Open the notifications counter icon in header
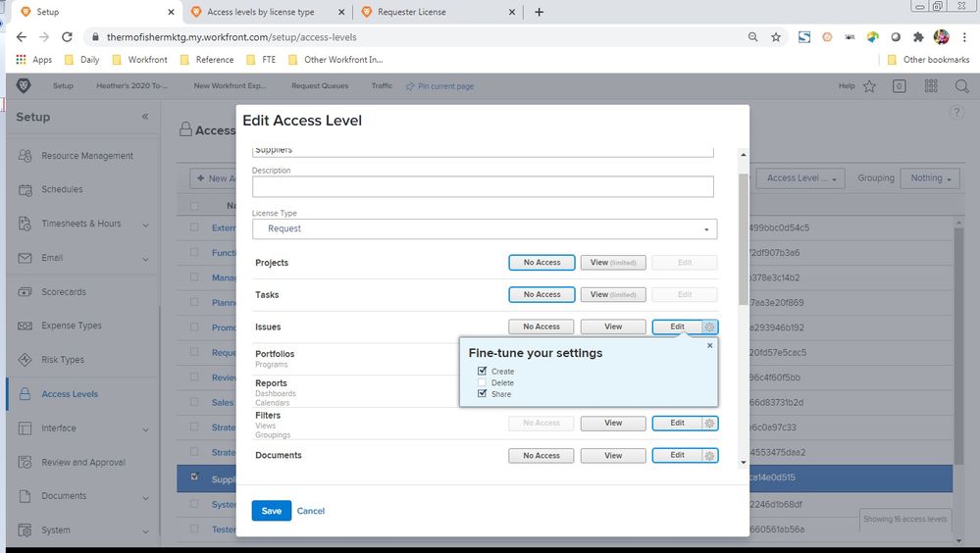The image size is (980, 553). pos(899,86)
